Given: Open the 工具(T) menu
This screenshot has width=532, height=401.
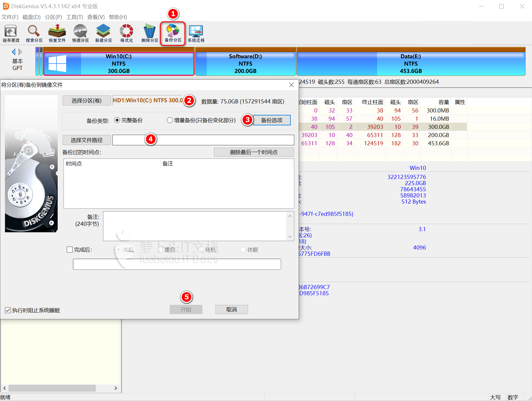Looking at the screenshot, I should point(74,17).
